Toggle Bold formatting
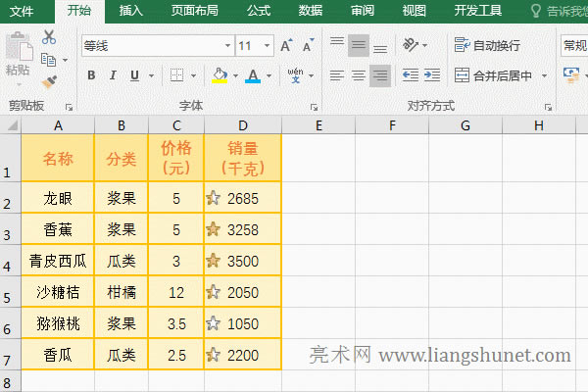Viewport: 588px width, 392px height. point(91,75)
